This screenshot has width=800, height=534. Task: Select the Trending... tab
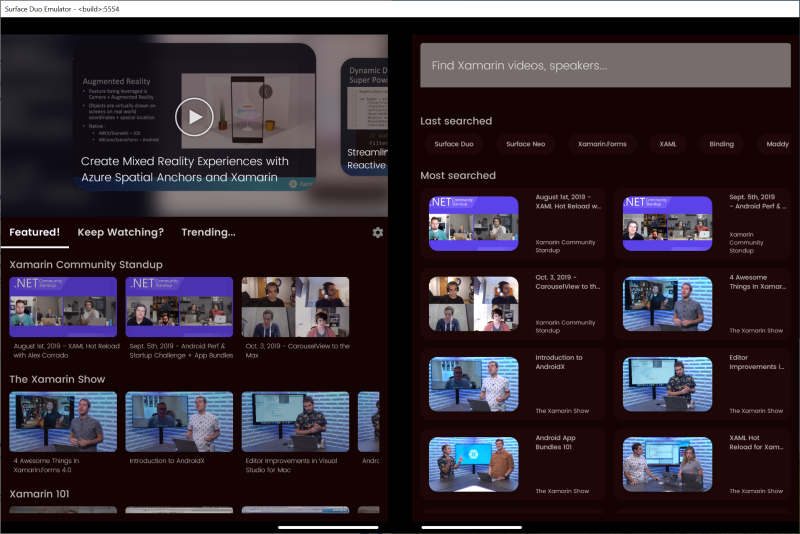tap(208, 232)
